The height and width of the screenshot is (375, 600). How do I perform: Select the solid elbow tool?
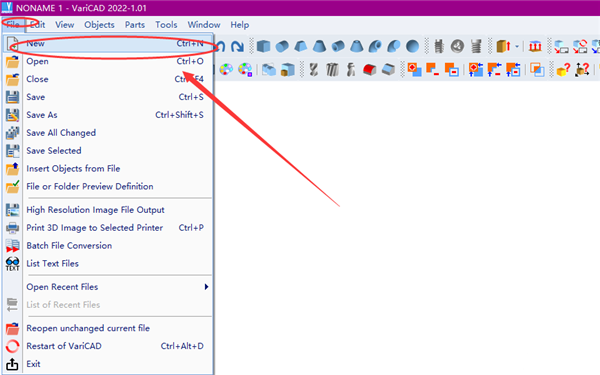[393, 47]
